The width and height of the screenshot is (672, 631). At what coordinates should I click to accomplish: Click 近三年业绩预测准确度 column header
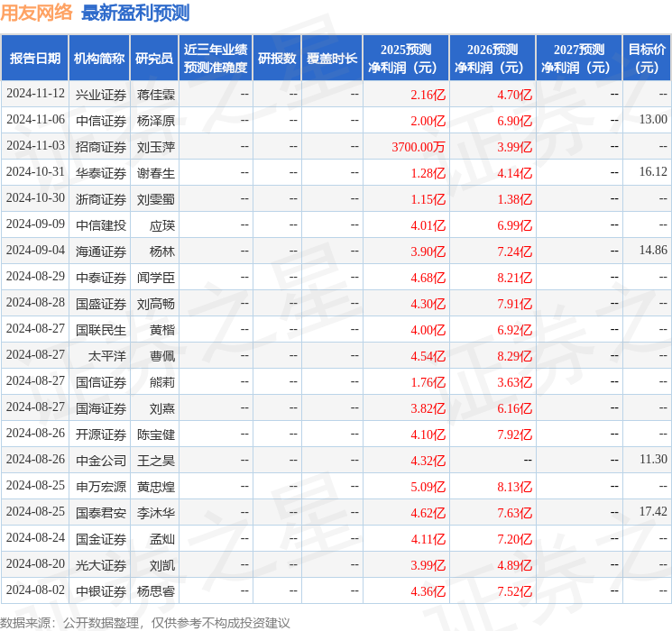pyautogui.click(x=216, y=59)
